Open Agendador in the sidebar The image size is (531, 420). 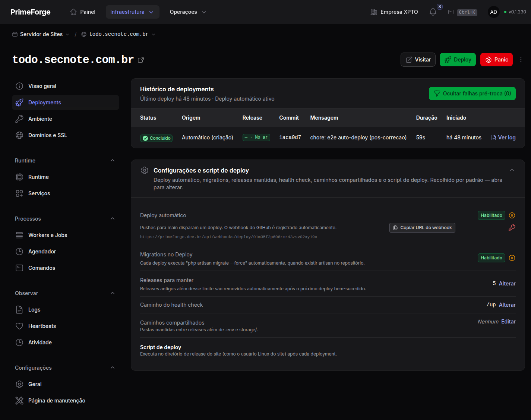click(x=66, y=252)
